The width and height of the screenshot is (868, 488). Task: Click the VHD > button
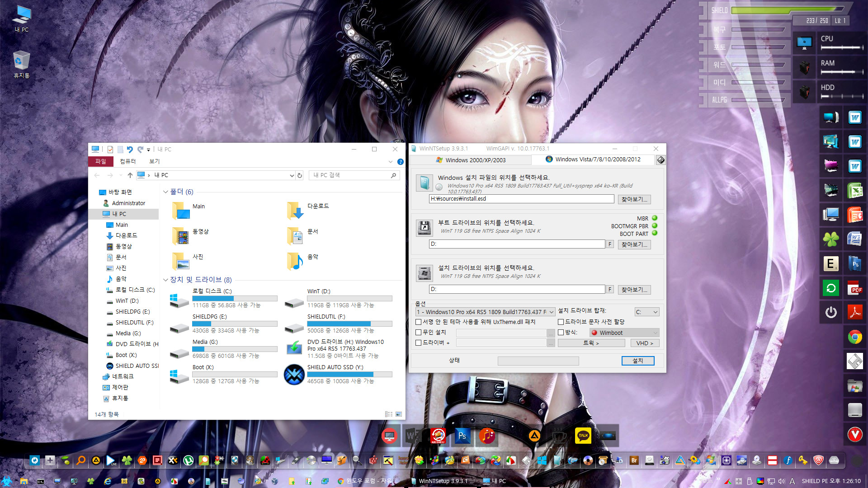tap(645, 343)
